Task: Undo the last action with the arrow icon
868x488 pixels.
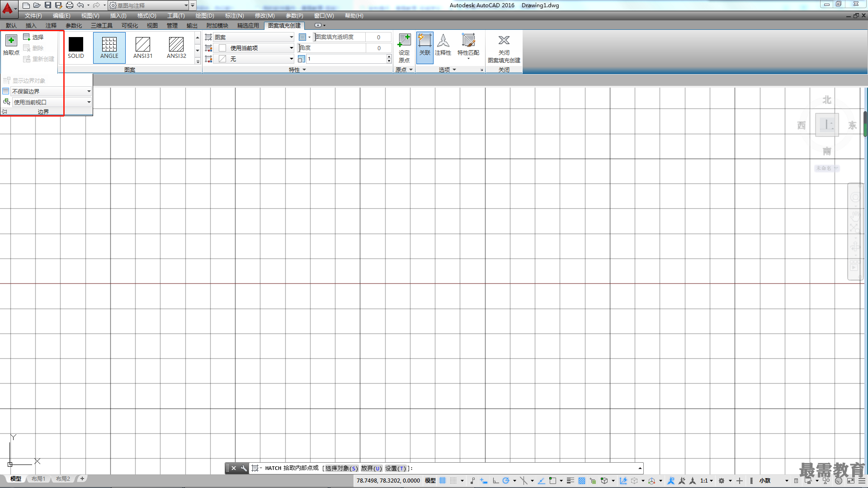Action: pyautogui.click(x=80, y=5)
